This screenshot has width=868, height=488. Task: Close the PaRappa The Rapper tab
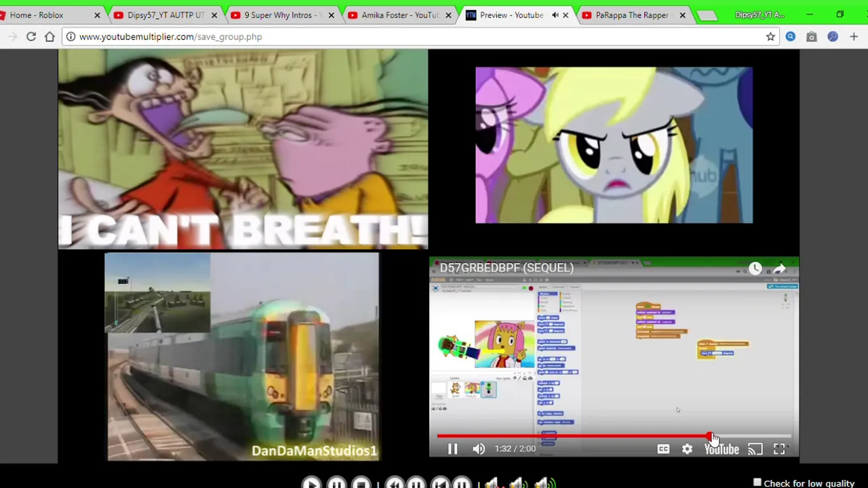(682, 15)
